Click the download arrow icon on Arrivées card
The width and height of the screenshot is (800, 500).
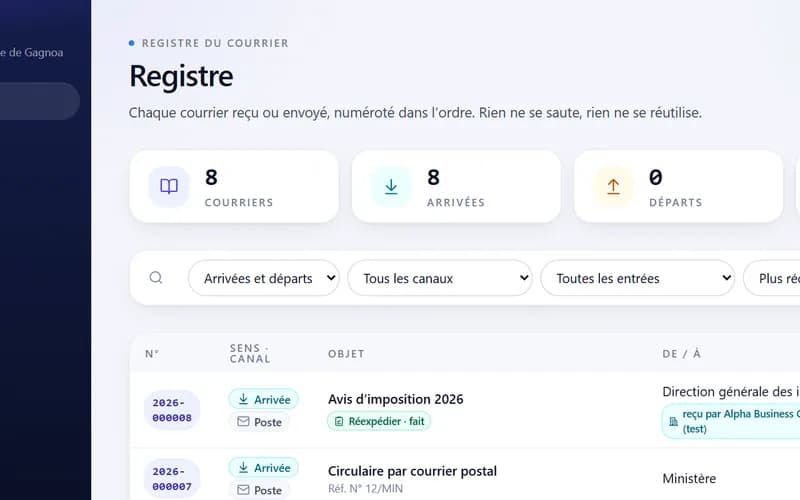pyautogui.click(x=391, y=186)
